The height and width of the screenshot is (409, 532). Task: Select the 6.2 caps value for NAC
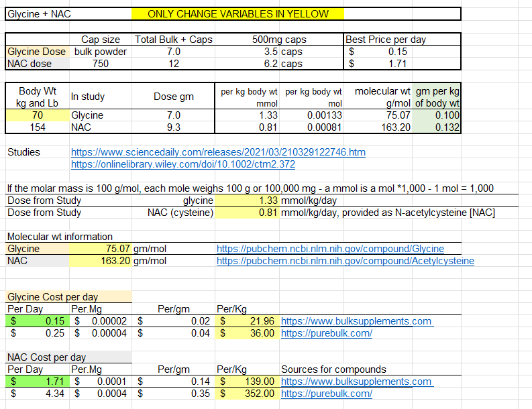click(x=248, y=64)
